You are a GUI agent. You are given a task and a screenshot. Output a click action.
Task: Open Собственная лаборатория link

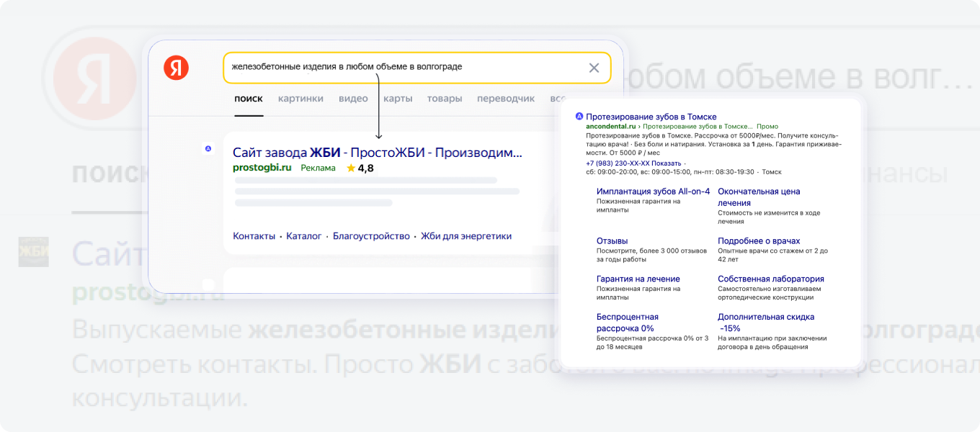771,279
